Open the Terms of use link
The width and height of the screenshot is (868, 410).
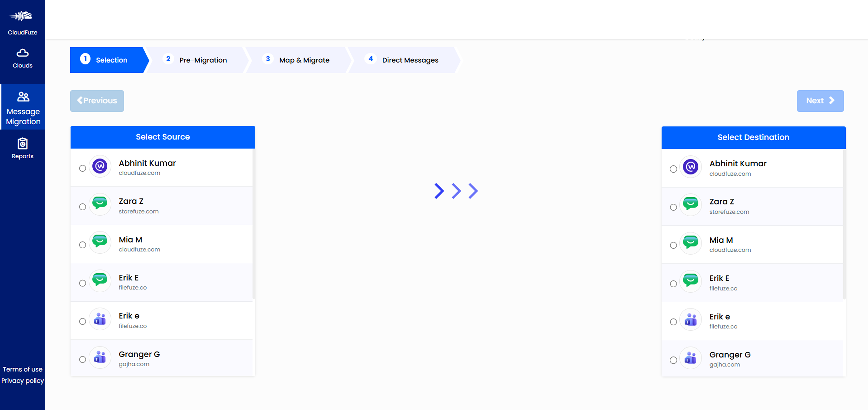tap(23, 369)
